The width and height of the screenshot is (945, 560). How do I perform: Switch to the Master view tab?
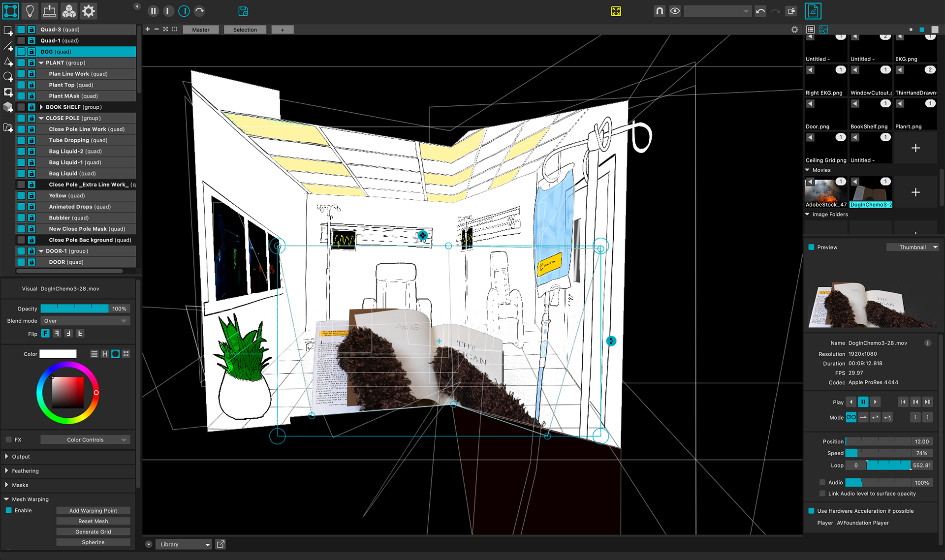pyautogui.click(x=200, y=30)
